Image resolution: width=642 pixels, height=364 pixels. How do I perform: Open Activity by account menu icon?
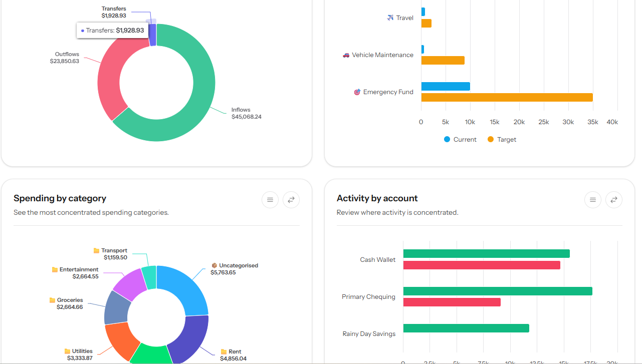pyautogui.click(x=593, y=200)
